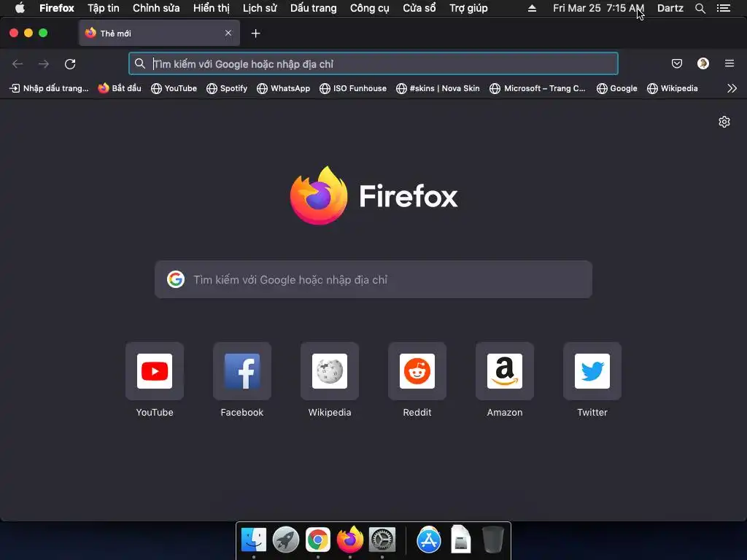Open the Trợ giúp menu
Screen dimensions: 747x560
tap(469, 8)
